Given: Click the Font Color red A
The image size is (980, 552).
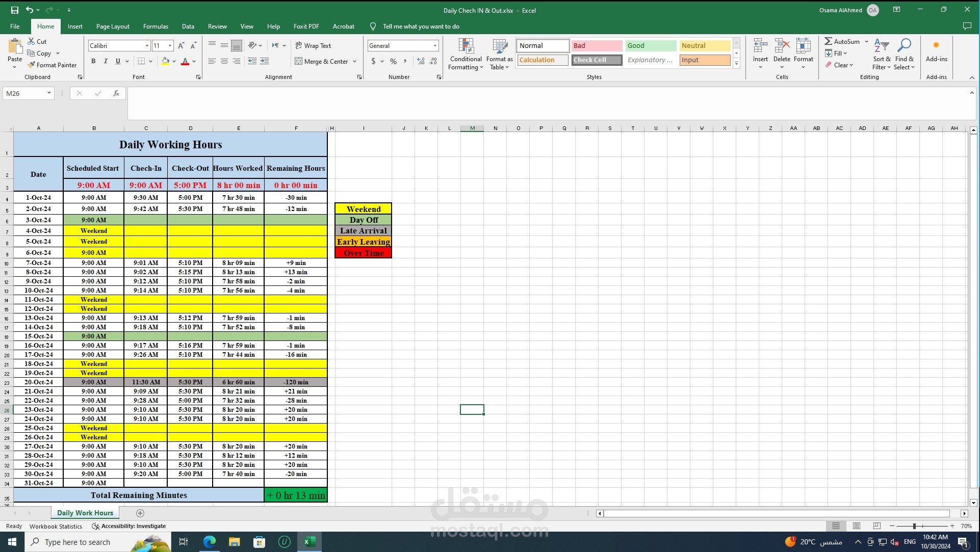Looking at the screenshot, I should pos(185,61).
